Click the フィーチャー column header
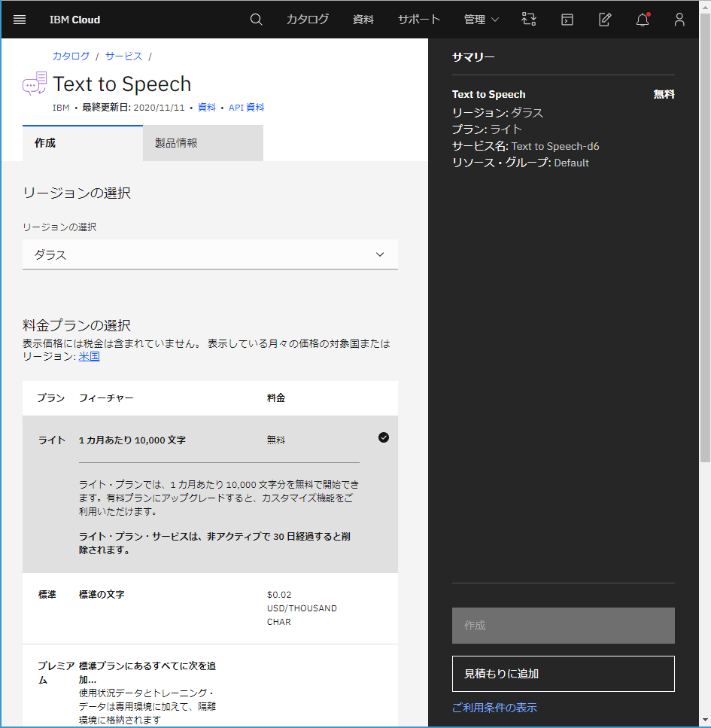Screen dimensions: 711x728 (x=106, y=398)
